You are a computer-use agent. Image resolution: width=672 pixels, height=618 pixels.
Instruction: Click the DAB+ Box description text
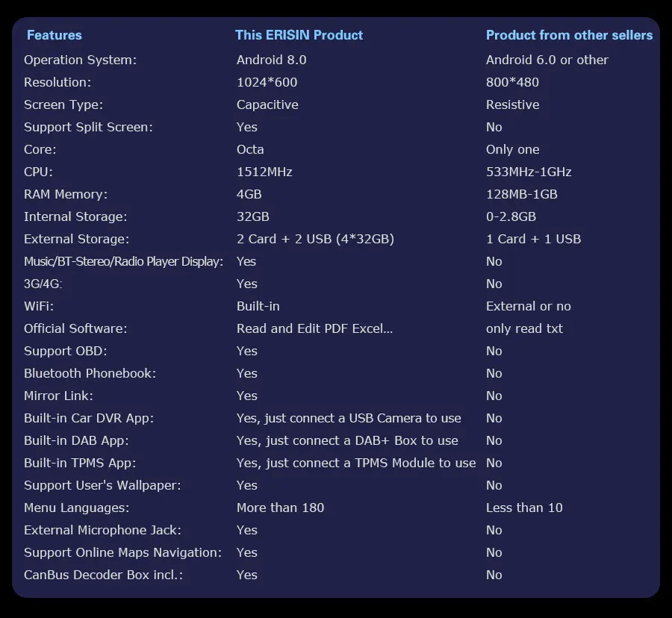point(347,440)
